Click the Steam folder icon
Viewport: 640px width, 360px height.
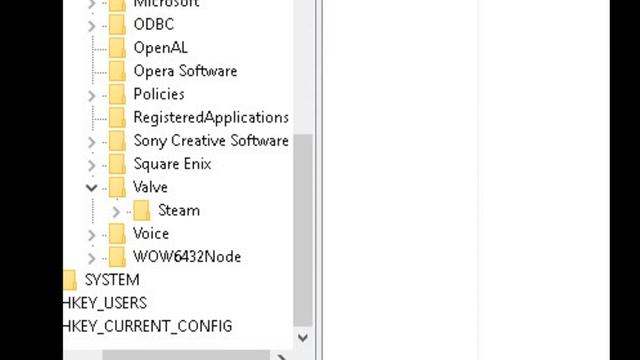[142, 211]
